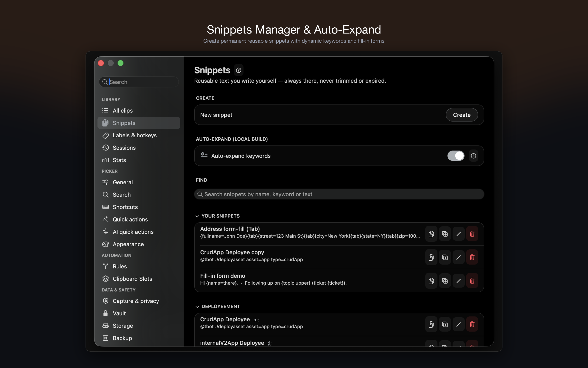Viewport: 588px width, 368px height.
Task: Select the 'CrudApp Deployee copy' snippet title
Action: [x=232, y=252]
